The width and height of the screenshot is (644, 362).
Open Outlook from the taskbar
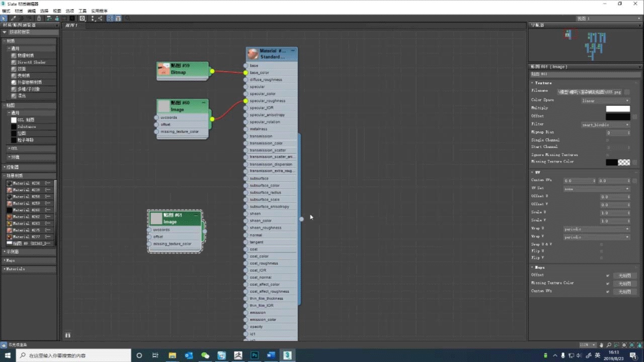[189, 355]
